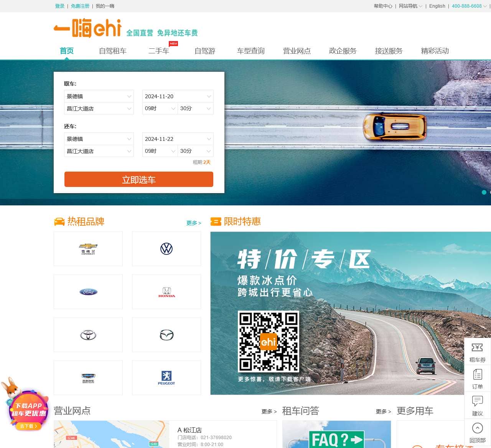
Task: Expand the pickup store 昌江大道店 dropdown
Action: (99, 109)
